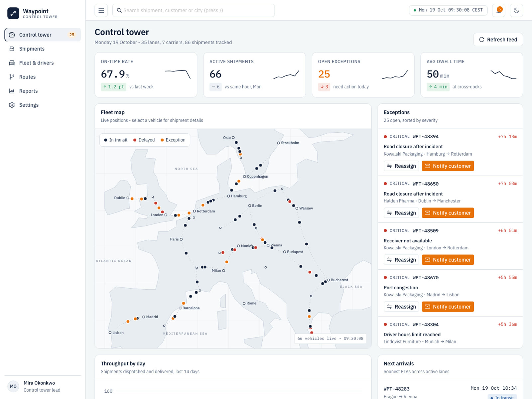Click Road closure WPT-48650 Dublin route text
This screenshot has width=532, height=399.
point(422,201)
